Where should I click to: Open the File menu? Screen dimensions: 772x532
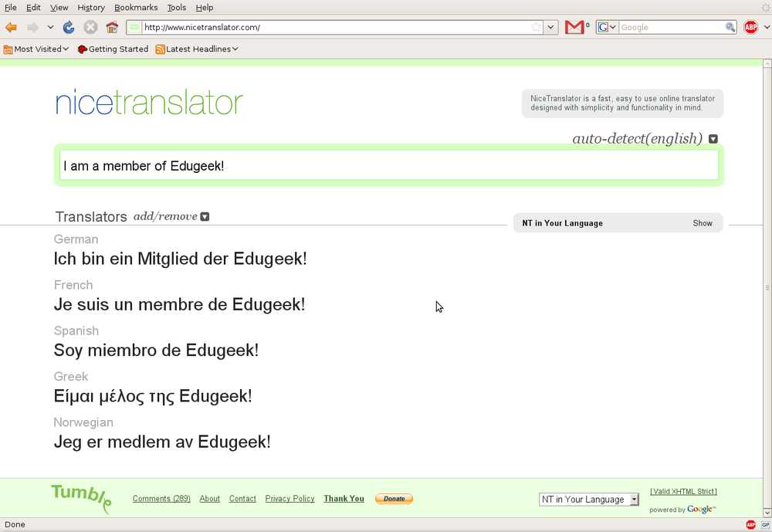(x=10, y=8)
